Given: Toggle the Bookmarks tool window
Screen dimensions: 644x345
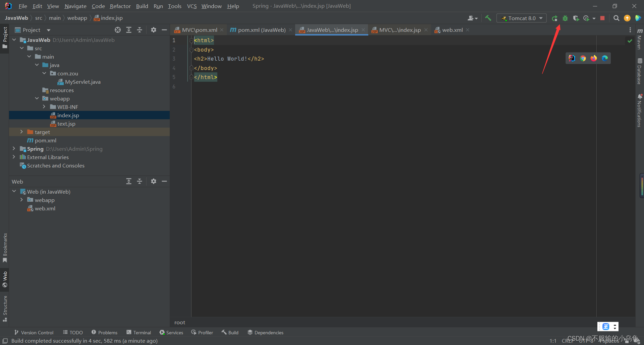Looking at the screenshot, I should click(5, 248).
